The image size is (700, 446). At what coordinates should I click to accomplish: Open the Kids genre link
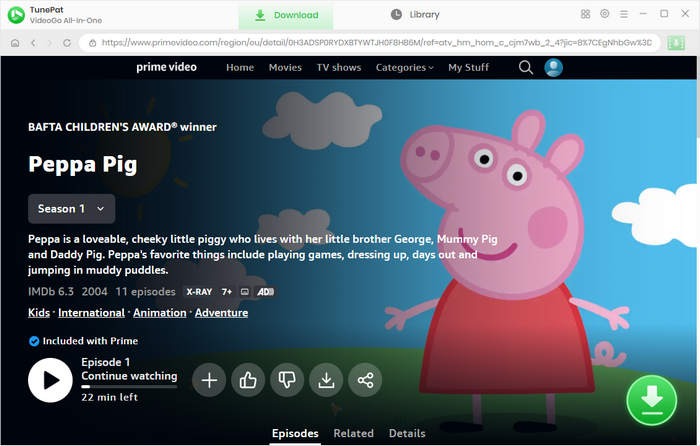click(x=39, y=313)
